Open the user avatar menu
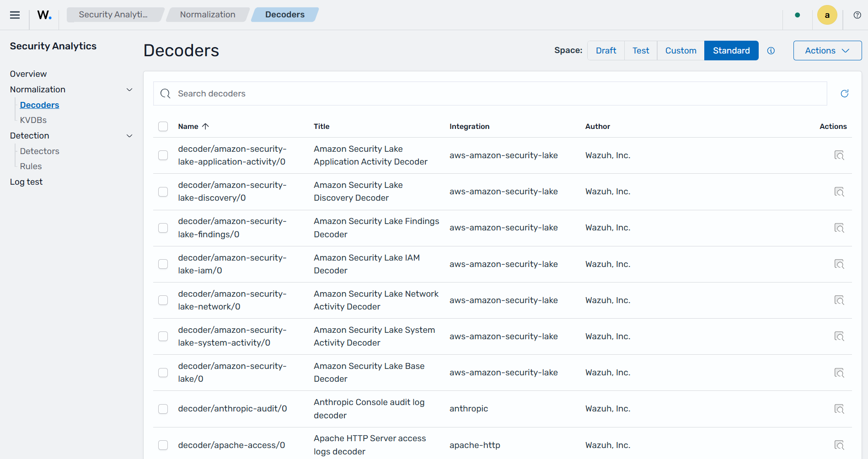868x459 pixels. (827, 15)
